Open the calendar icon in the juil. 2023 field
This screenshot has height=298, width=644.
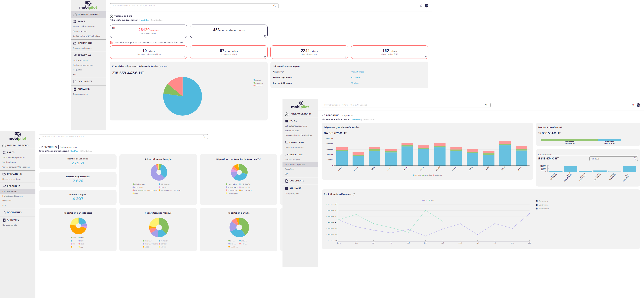pyautogui.click(x=635, y=159)
